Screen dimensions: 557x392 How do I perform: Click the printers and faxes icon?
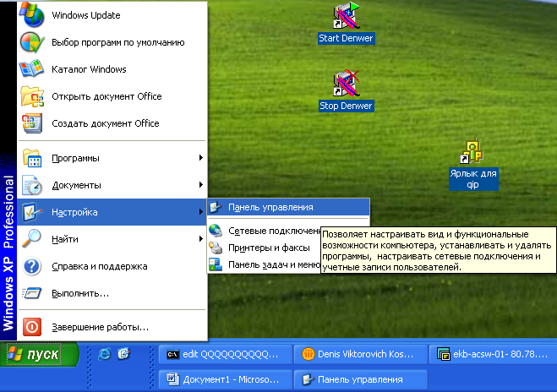216,248
